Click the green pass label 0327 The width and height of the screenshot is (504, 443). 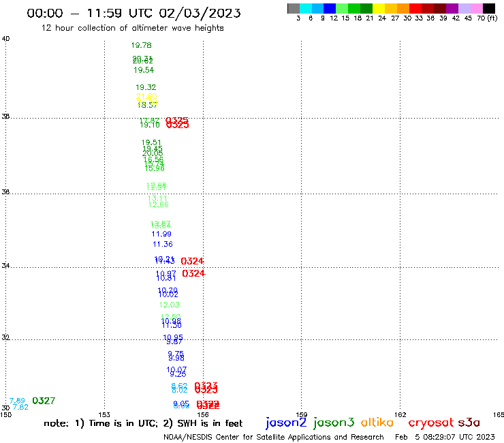click(x=44, y=401)
